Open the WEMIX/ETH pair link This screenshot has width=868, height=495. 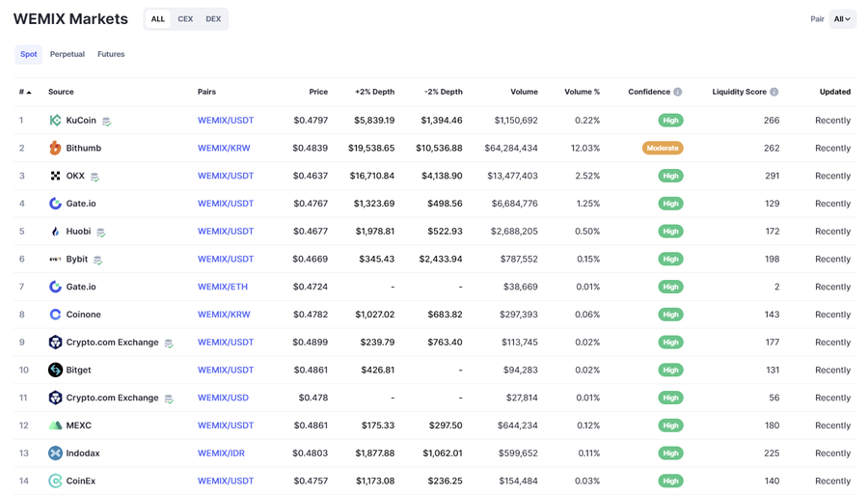coord(223,287)
